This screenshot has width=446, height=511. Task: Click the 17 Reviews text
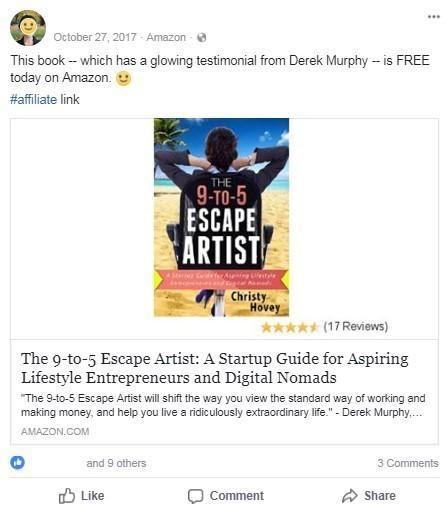356,326
